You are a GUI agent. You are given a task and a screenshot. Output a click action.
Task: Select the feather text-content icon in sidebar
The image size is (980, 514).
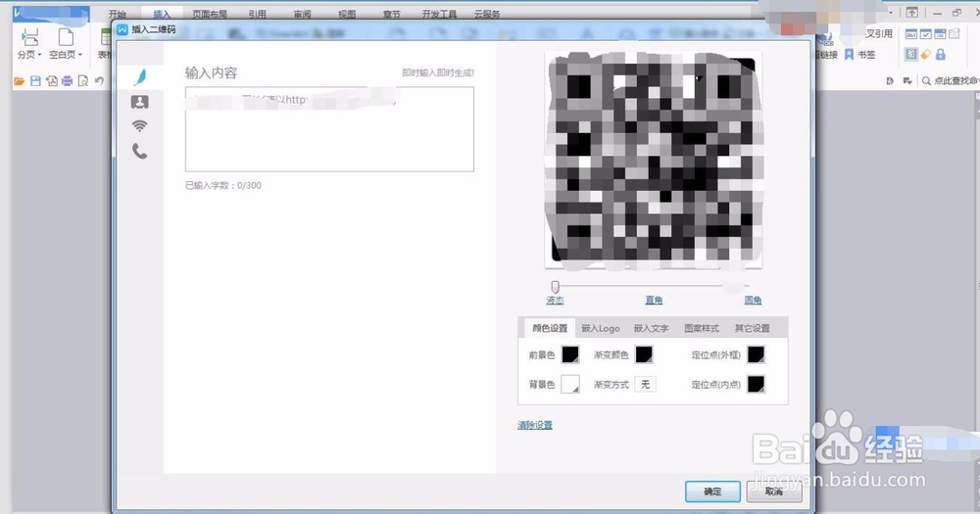[x=140, y=76]
